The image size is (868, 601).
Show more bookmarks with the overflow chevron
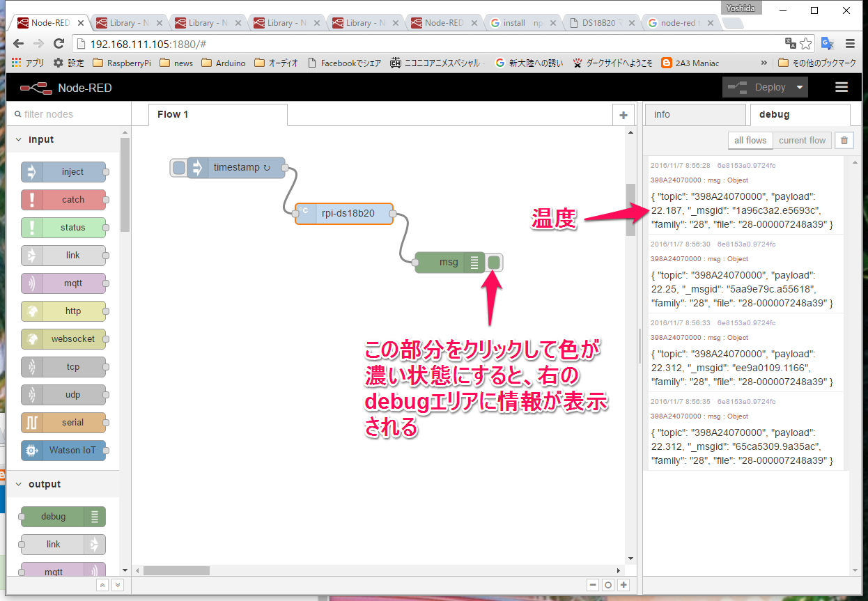pos(764,63)
